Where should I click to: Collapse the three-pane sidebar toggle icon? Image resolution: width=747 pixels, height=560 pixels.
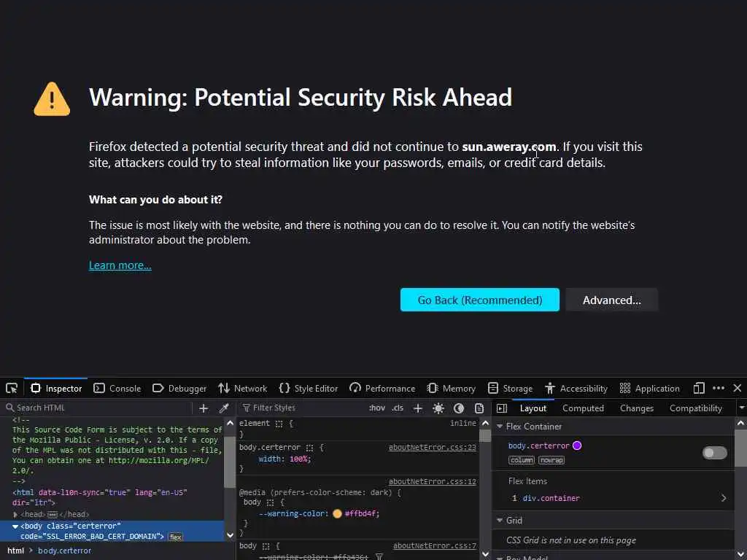tap(502, 408)
